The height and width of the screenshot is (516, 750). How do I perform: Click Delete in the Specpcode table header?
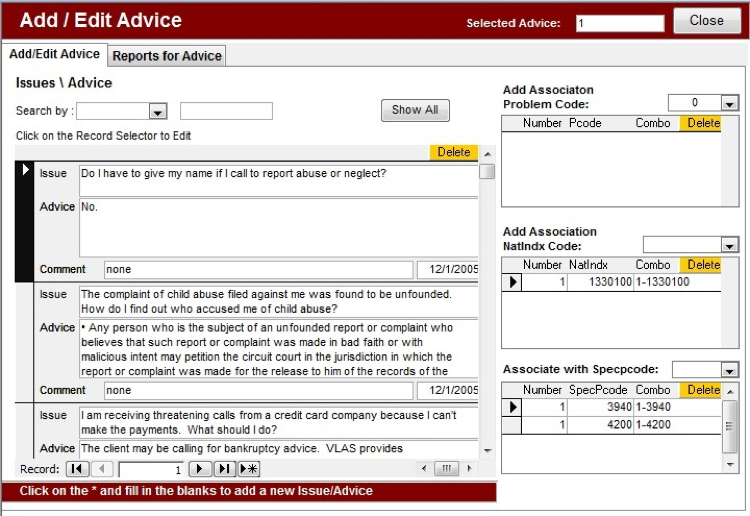coord(703,389)
